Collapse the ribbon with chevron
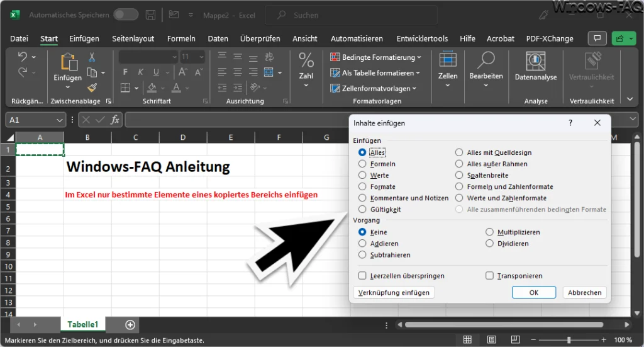 [630, 99]
